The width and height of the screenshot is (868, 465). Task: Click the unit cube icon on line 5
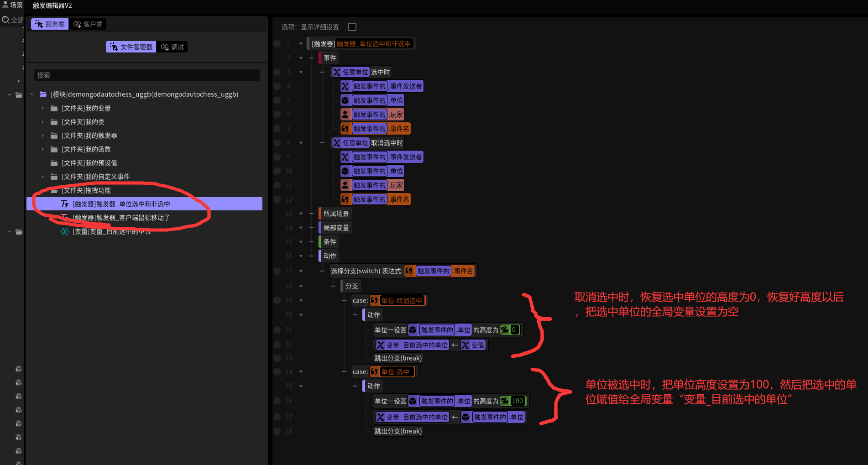click(x=345, y=100)
